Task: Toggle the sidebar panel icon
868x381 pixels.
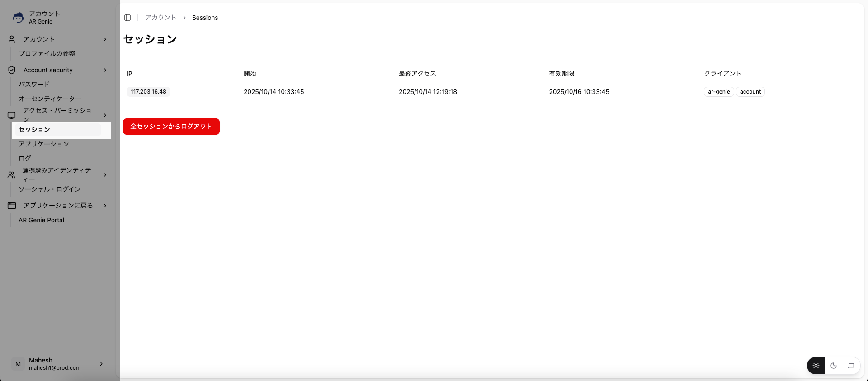Action: pos(127,18)
